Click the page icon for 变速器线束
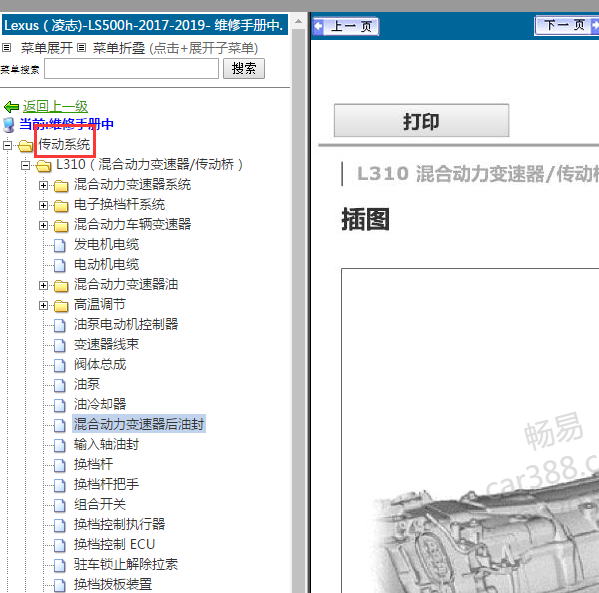This screenshot has width=599, height=593. (60, 345)
